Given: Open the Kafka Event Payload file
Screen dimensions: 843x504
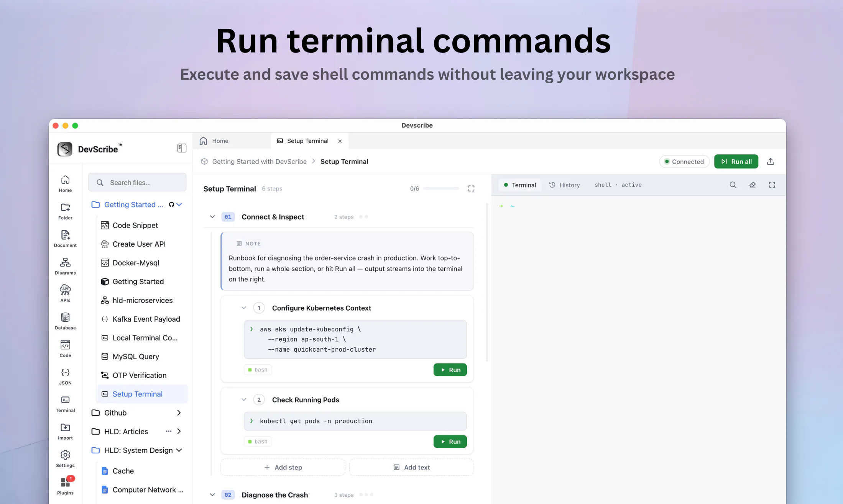Looking at the screenshot, I should tap(142, 319).
